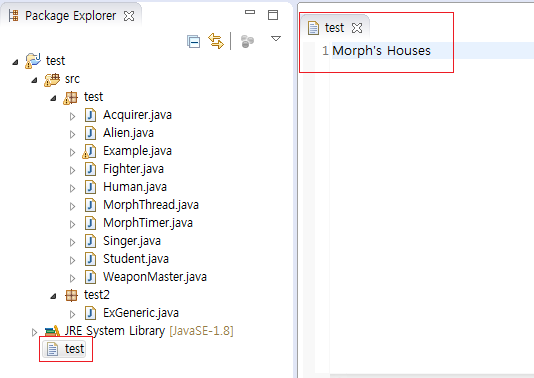Expand MorphThread.java in the tree

pyautogui.click(x=72, y=206)
